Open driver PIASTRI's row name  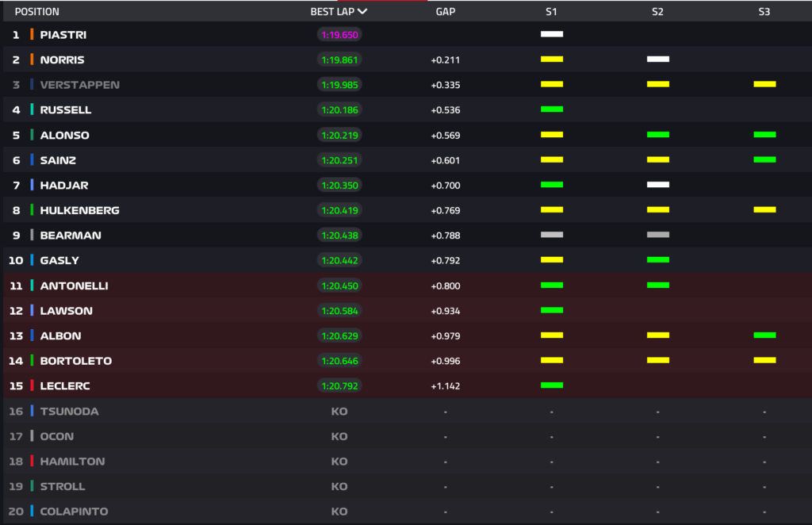click(x=63, y=35)
